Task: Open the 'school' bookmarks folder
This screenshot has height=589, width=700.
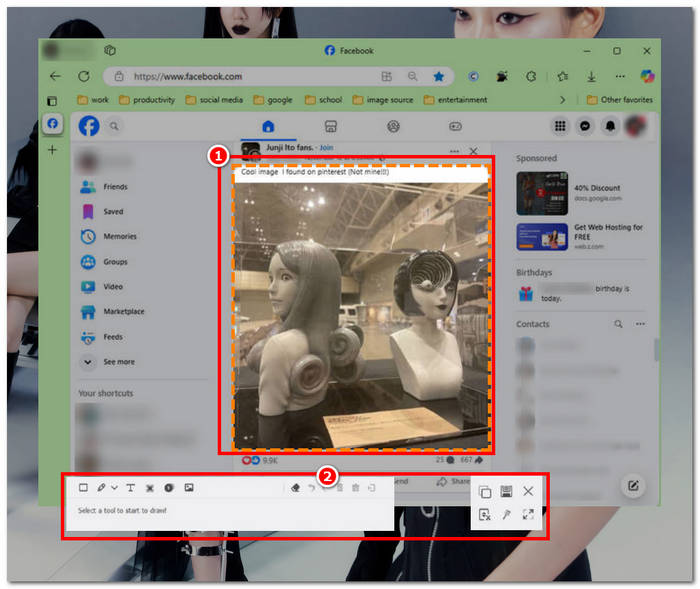Action: pyautogui.click(x=324, y=100)
